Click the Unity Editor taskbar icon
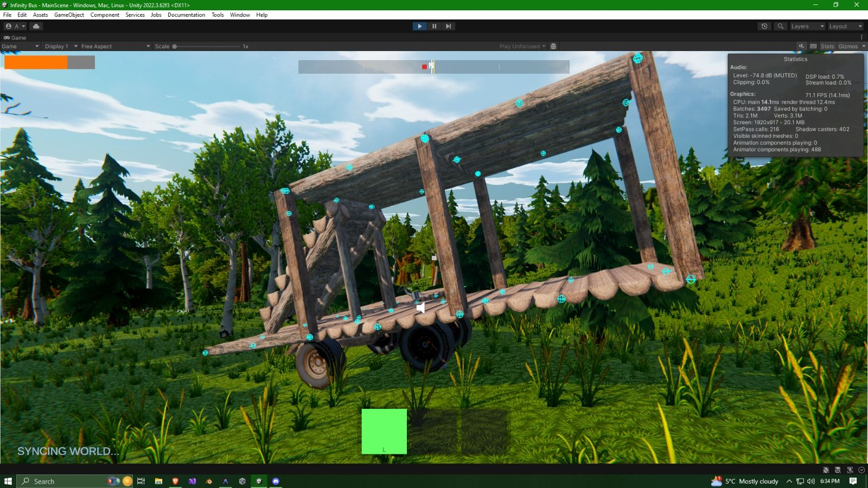The height and width of the screenshot is (488, 868). click(x=259, y=481)
